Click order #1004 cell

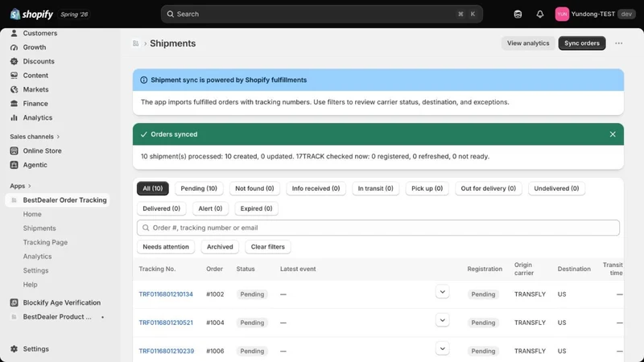(215, 323)
